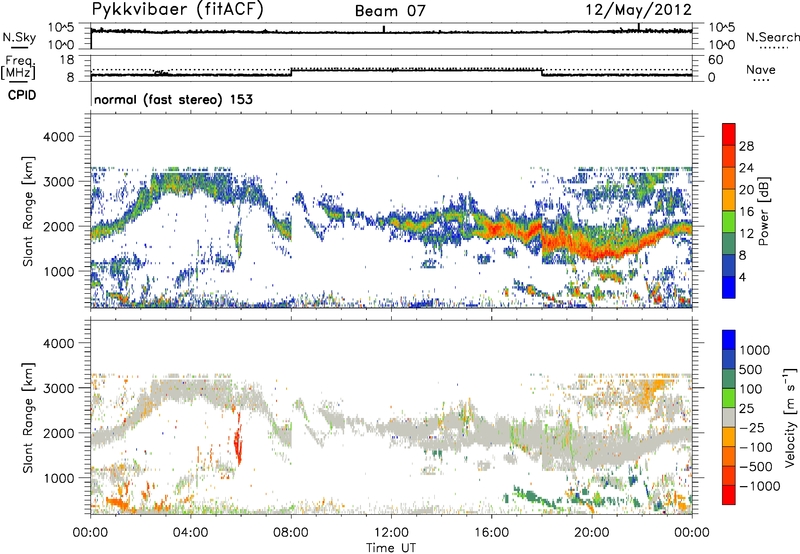Click the "12" power color bar label
800x554 pixels.
[x=746, y=234]
